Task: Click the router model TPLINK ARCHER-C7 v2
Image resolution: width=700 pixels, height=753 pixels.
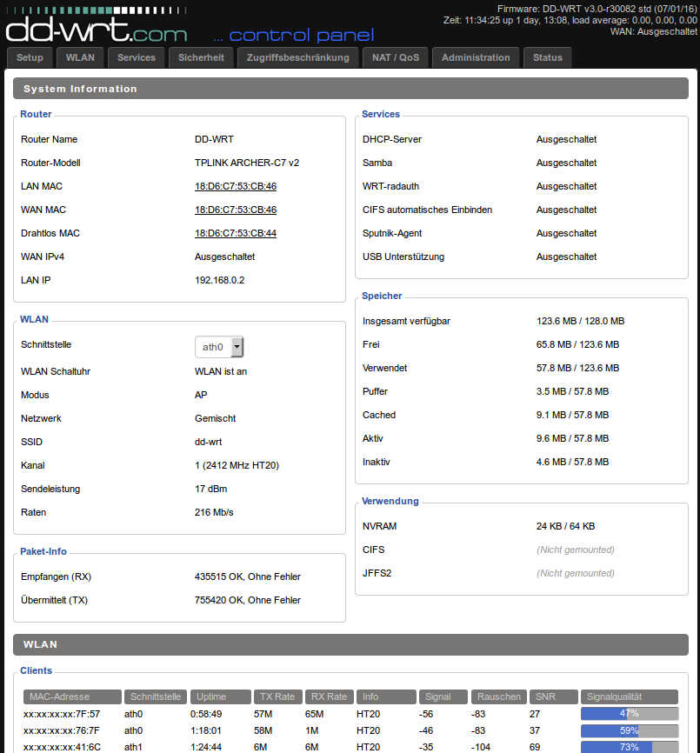Action: tap(247, 163)
